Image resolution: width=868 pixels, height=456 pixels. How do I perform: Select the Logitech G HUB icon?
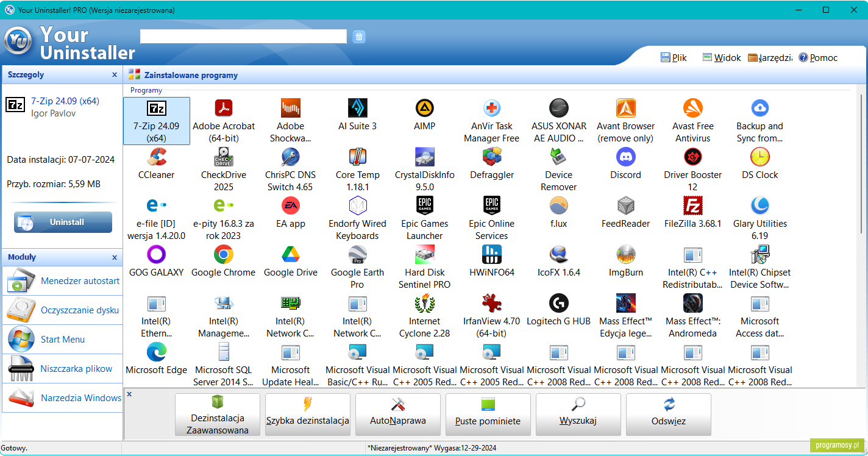coord(559,304)
